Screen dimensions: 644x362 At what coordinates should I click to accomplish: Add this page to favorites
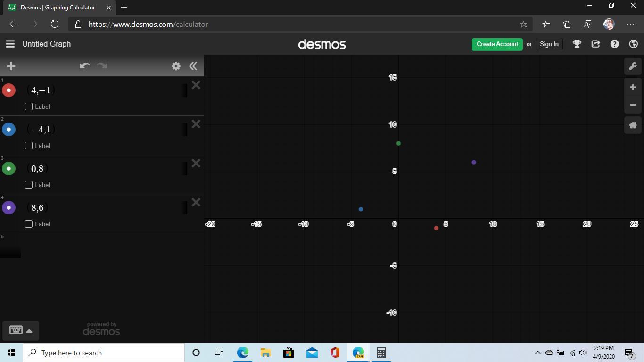(x=523, y=24)
